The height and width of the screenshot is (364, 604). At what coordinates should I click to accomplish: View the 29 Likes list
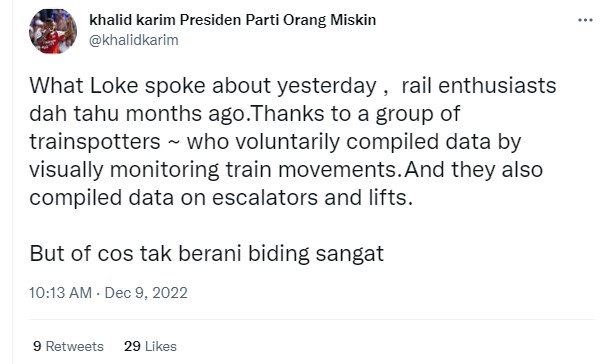[x=150, y=346]
